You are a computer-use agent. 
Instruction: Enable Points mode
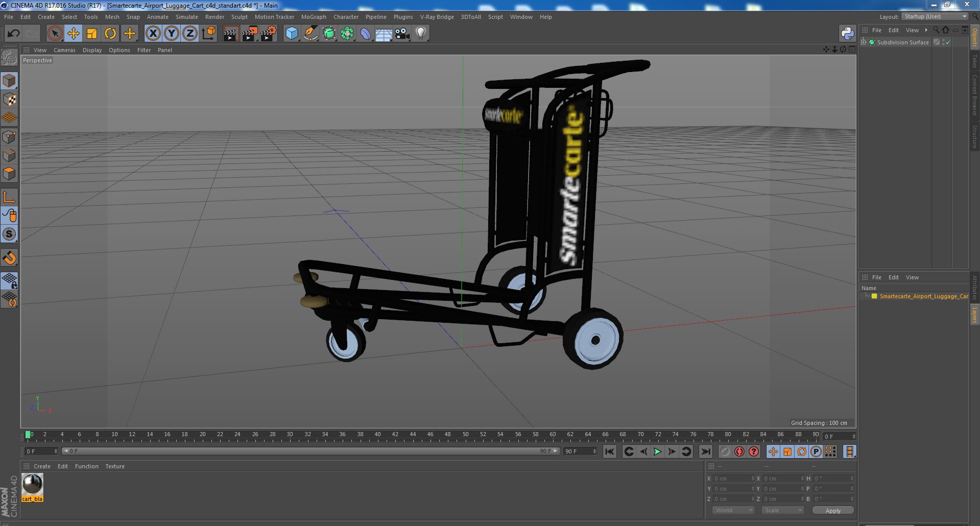pyautogui.click(x=9, y=137)
